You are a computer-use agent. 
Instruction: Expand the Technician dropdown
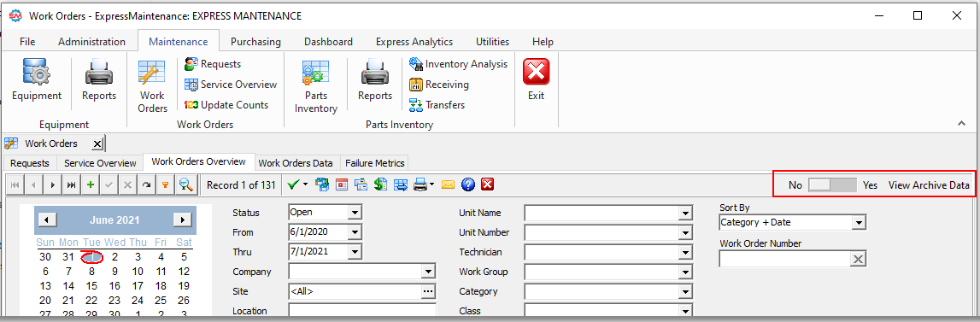click(685, 253)
